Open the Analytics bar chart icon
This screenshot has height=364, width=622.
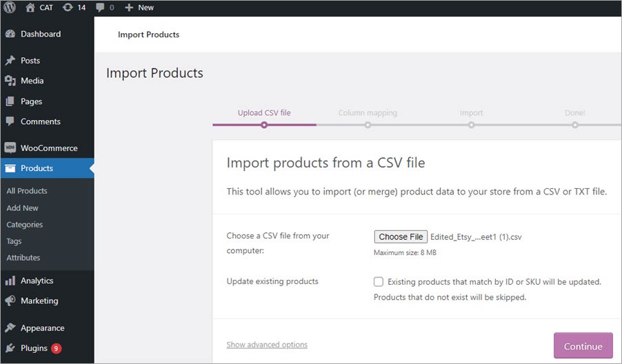[x=10, y=281]
